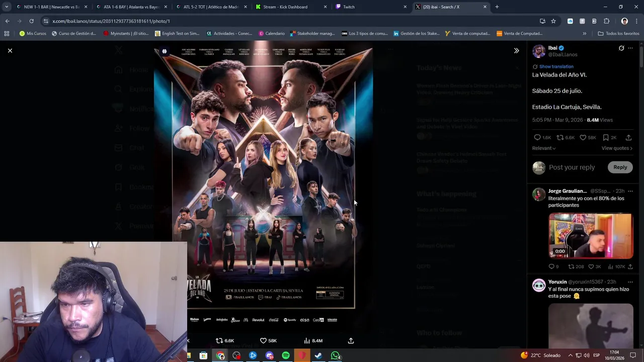Expand hidden bookmarks with the chevron
This screenshot has height=362, width=644.
(584, 34)
